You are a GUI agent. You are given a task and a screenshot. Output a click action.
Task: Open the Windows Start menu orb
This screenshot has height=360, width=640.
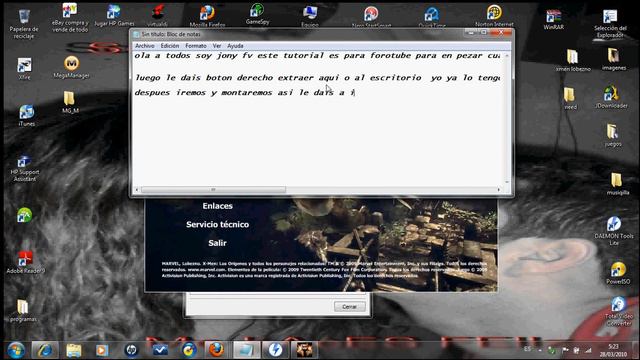point(16,350)
